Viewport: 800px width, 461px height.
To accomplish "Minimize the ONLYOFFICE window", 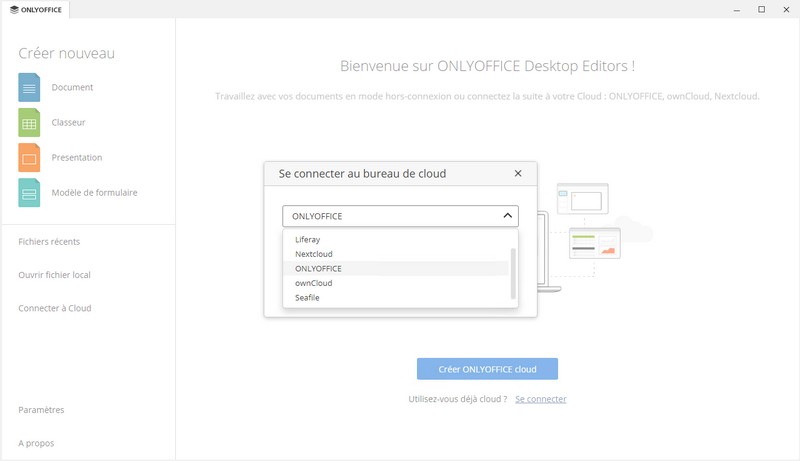I will coord(737,10).
